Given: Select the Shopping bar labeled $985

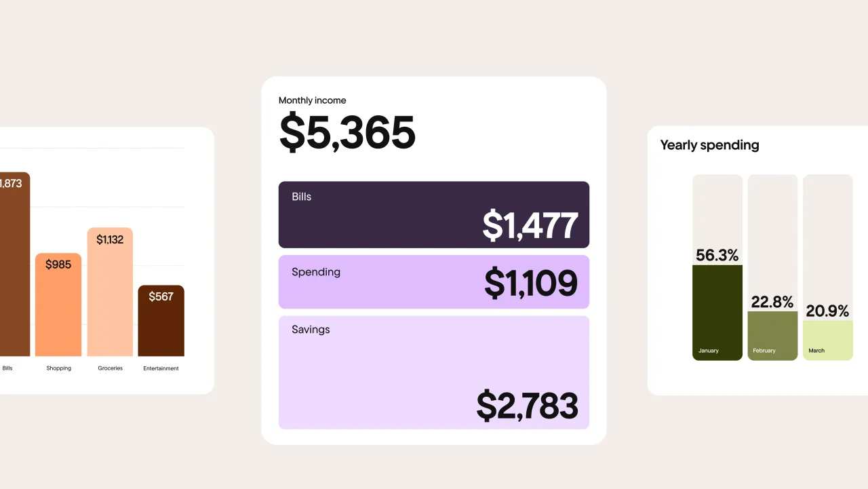Looking at the screenshot, I should tap(58, 305).
